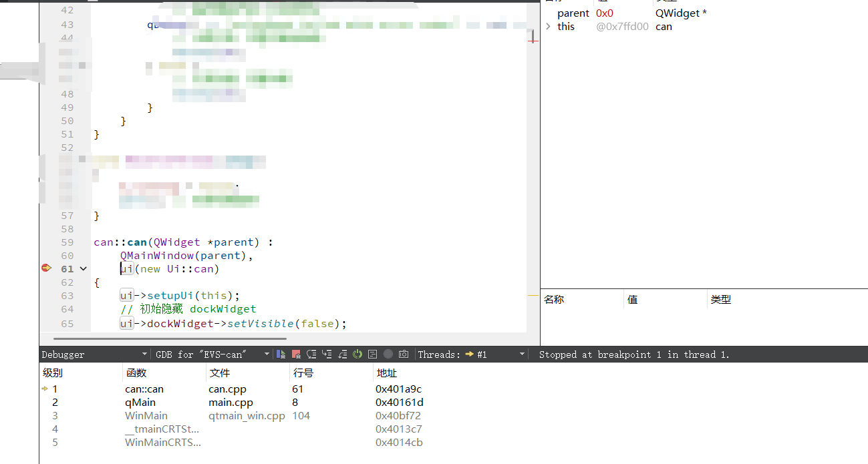This screenshot has height=464, width=868.
Task: Open the GDB for "EVS-can" dropdown
Action: click(212, 355)
